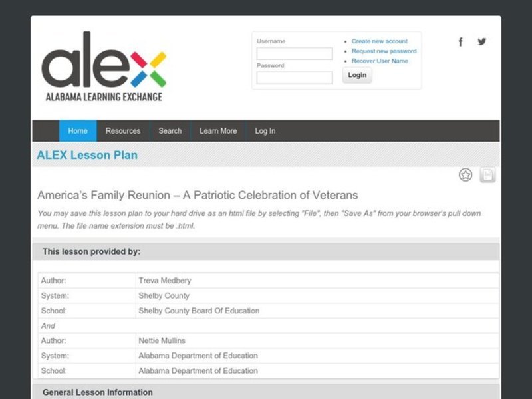Open the Facebook page icon
The height and width of the screenshot is (399, 532).
460,42
